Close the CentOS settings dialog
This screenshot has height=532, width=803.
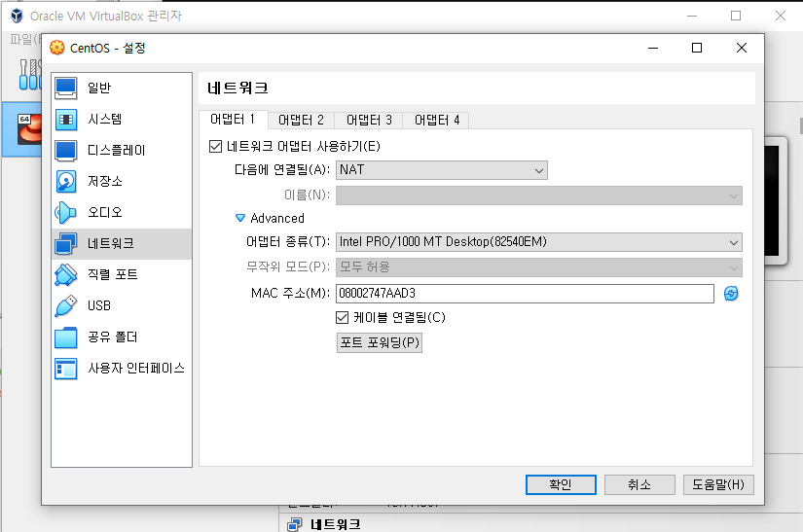click(741, 48)
